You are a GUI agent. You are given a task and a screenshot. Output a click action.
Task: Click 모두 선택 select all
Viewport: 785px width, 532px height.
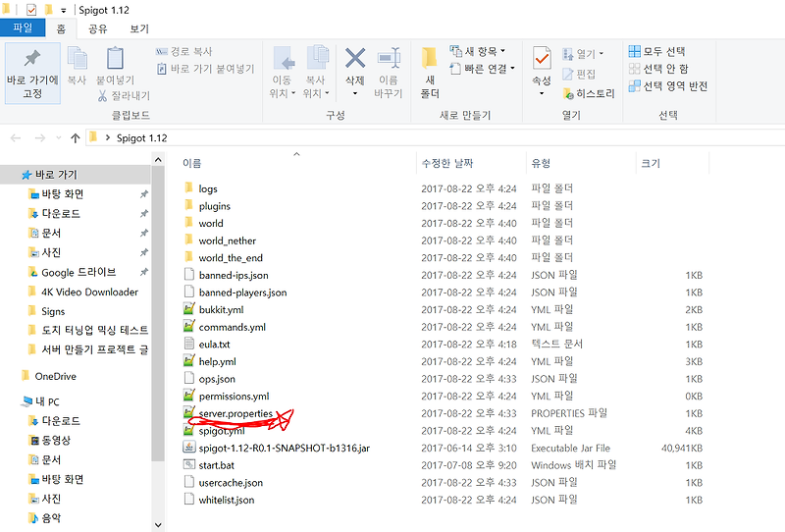pos(656,51)
